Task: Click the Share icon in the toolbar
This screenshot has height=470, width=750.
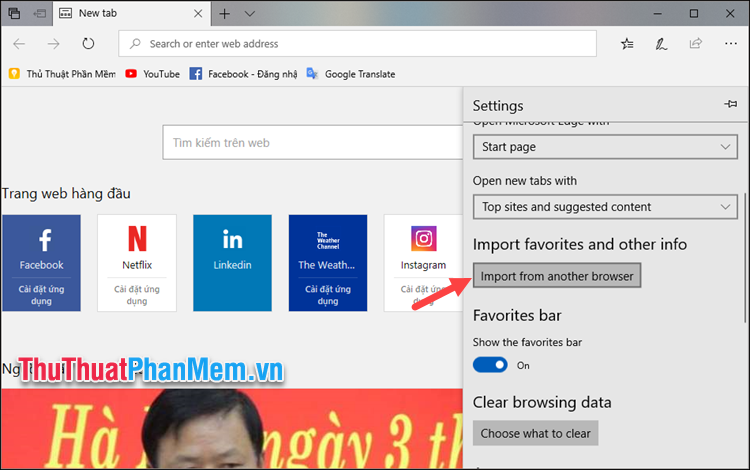Action: 695,44
